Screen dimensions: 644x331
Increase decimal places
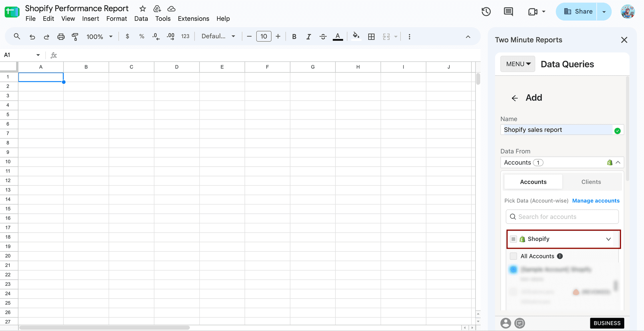click(x=171, y=36)
